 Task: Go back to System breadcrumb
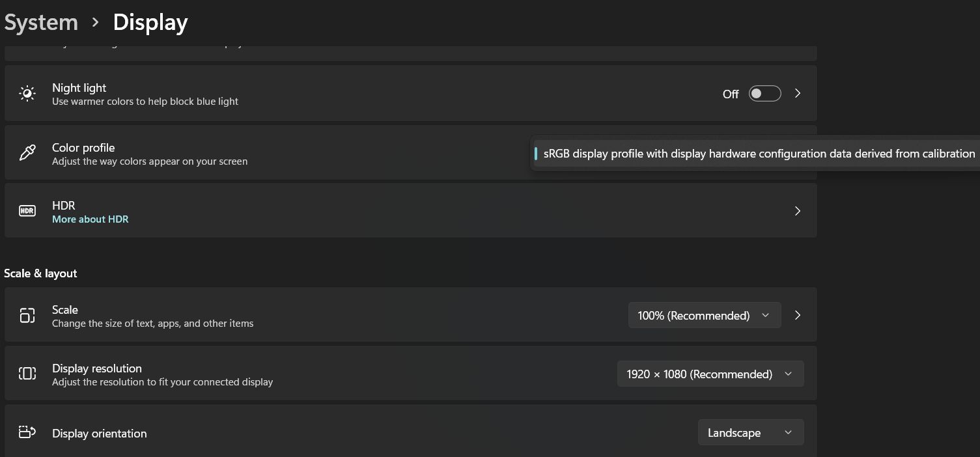click(x=41, y=23)
